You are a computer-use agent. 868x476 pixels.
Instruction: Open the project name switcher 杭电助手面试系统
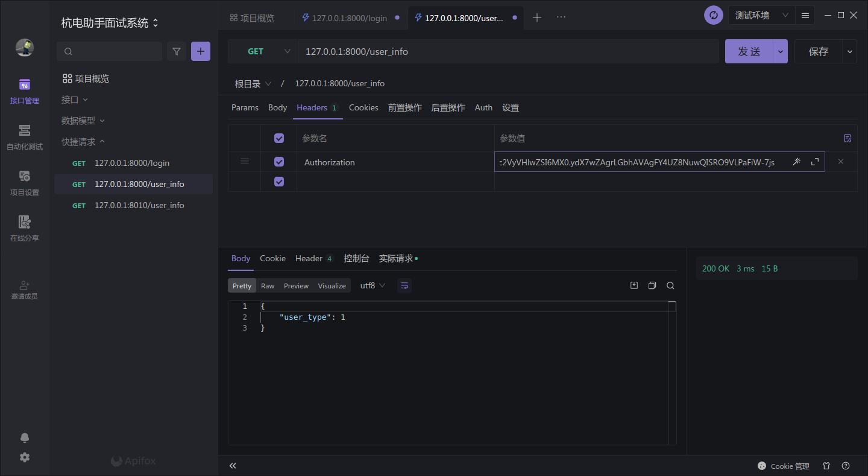pos(110,23)
